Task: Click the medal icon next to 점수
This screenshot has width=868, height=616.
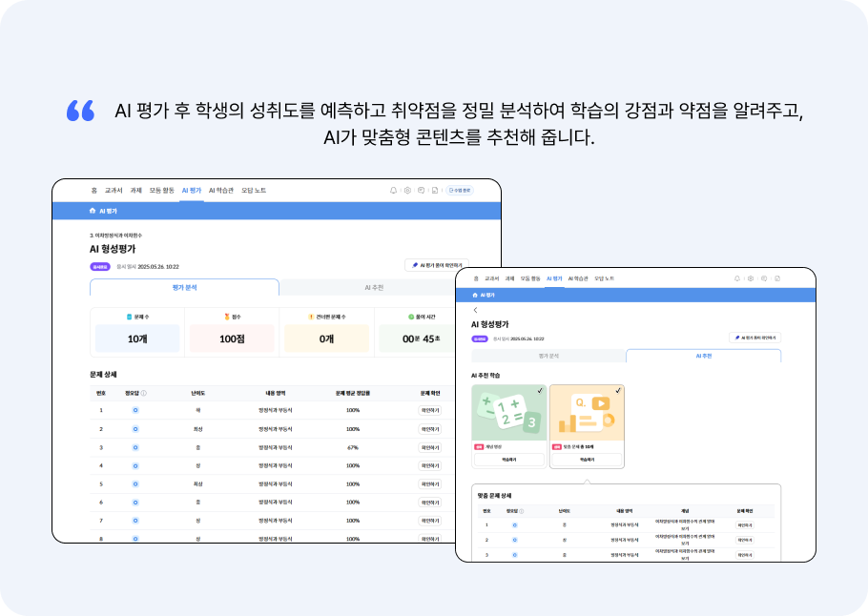Action: pos(227,318)
